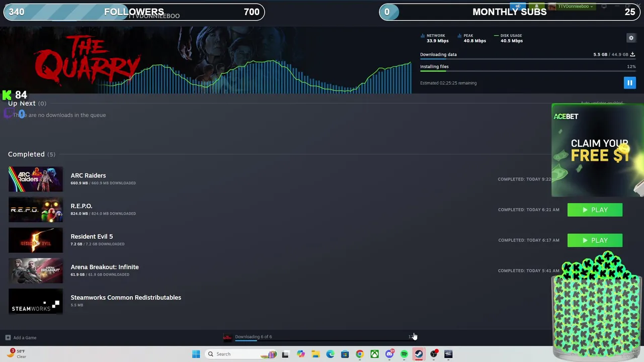Open File Explorer from taskbar
Viewport: 644px width, 362px height.
[315, 354]
